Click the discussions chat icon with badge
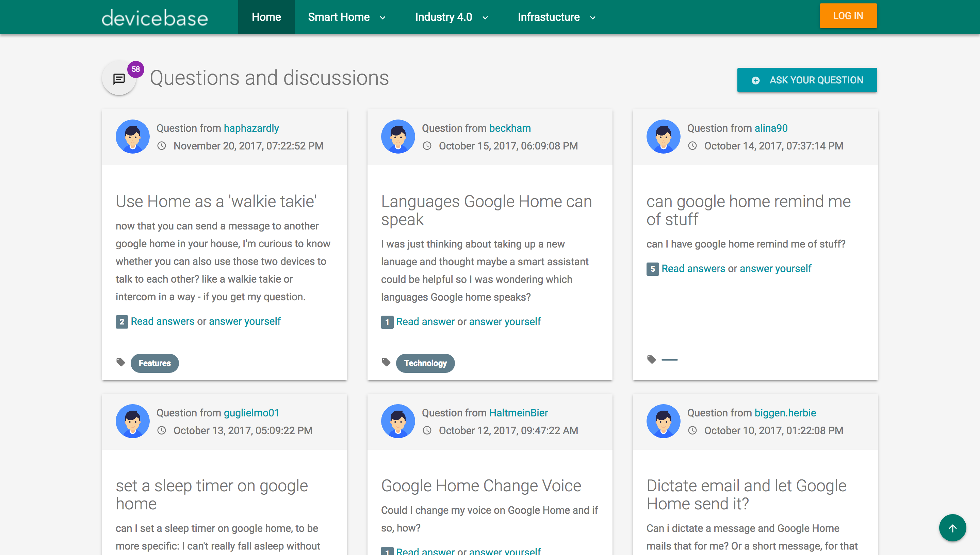This screenshot has height=555, width=980. (119, 79)
